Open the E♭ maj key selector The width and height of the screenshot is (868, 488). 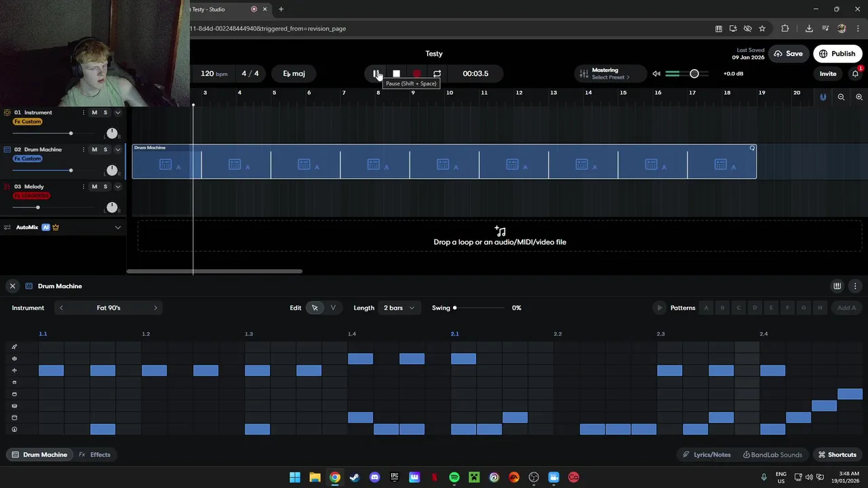pyautogui.click(x=294, y=73)
